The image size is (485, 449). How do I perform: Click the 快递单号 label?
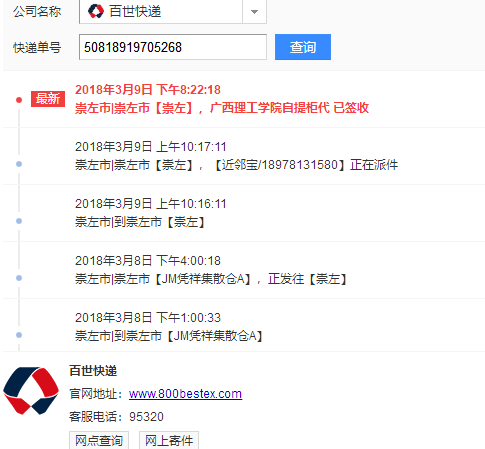point(37,48)
